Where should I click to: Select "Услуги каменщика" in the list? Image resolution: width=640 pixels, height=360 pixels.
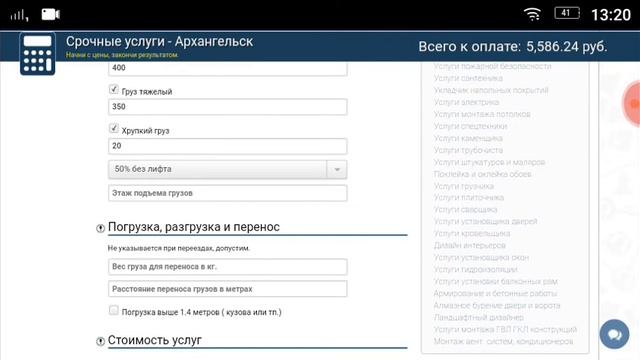coord(468,138)
